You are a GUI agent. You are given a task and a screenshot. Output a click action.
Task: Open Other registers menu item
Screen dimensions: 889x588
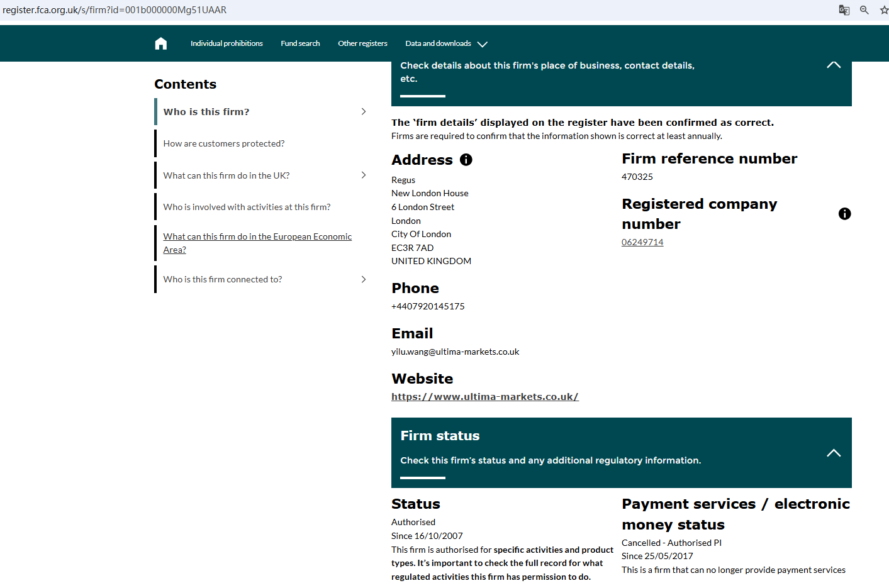(362, 43)
